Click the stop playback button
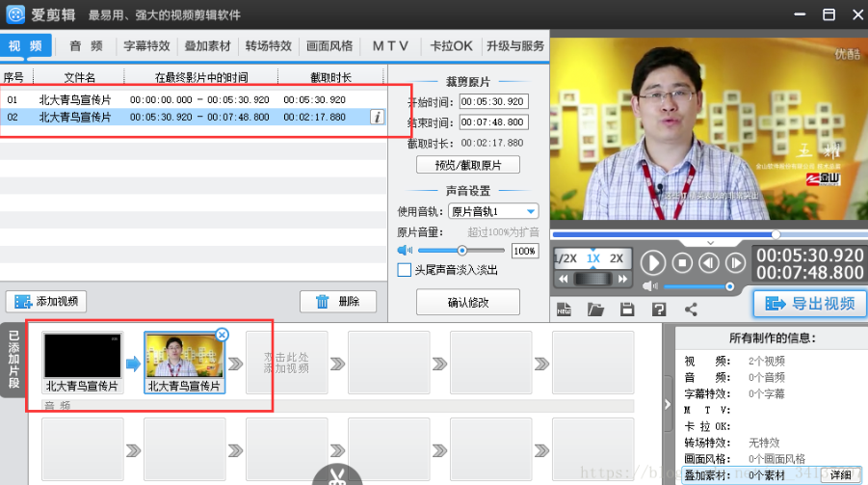868x485 pixels. [x=682, y=262]
